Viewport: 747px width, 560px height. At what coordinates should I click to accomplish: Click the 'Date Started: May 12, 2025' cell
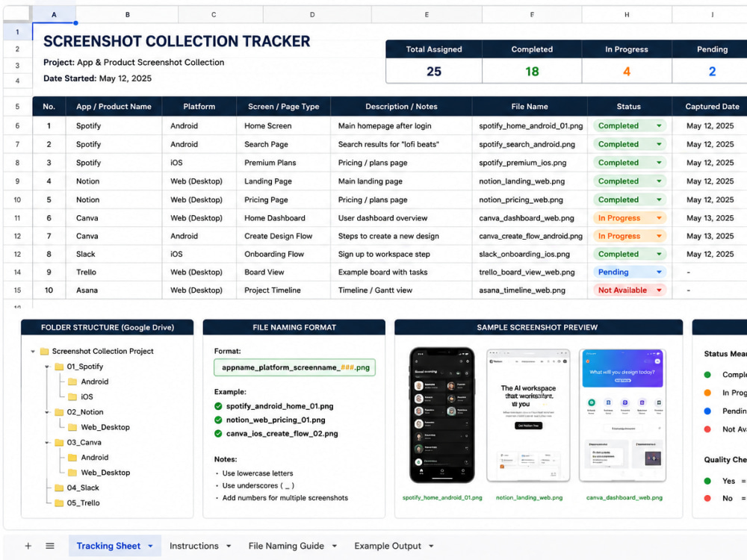click(x=97, y=78)
